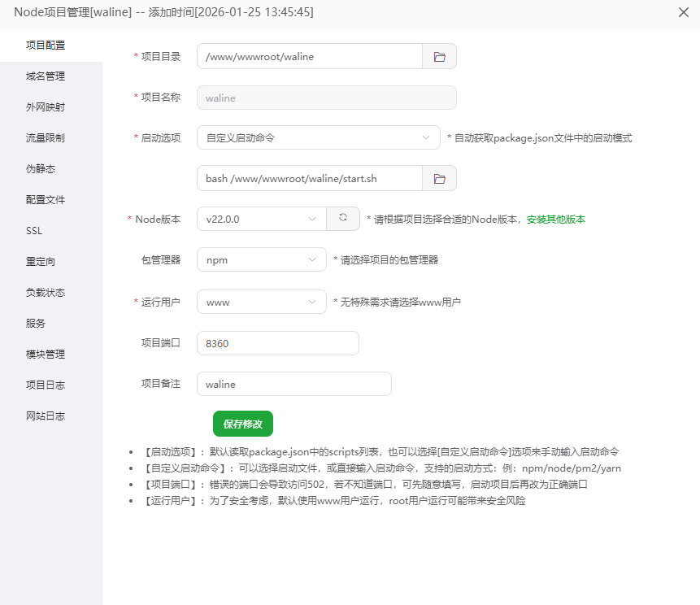The width and height of the screenshot is (700, 605).
Task: Click folder icon beside project directory field
Action: pyautogui.click(x=439, y=57)
